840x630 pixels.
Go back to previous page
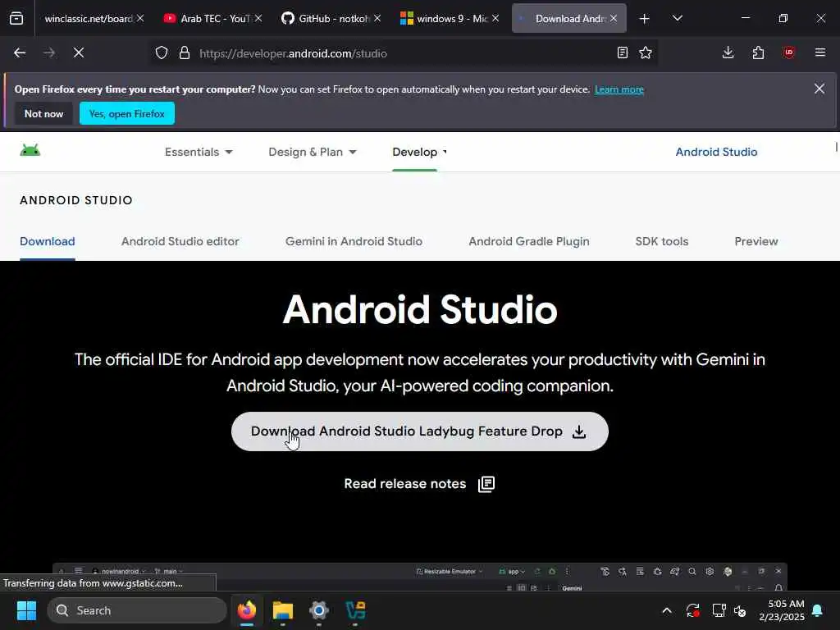(20, 53)
